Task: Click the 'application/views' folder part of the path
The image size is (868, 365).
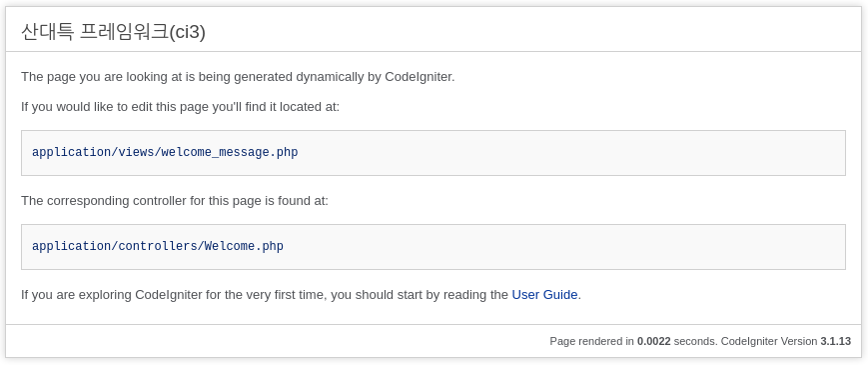Action: point(93,152)
